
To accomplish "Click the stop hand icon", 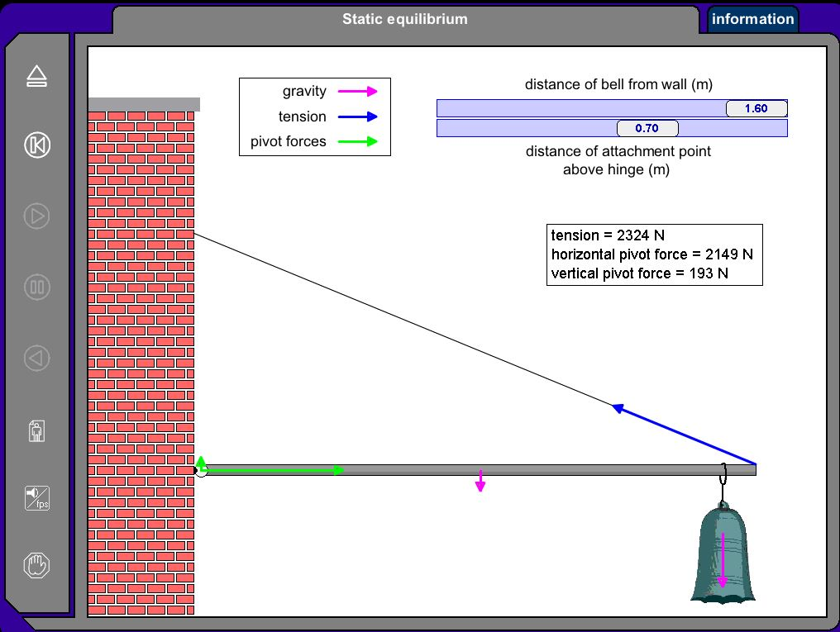I will 36,565.
